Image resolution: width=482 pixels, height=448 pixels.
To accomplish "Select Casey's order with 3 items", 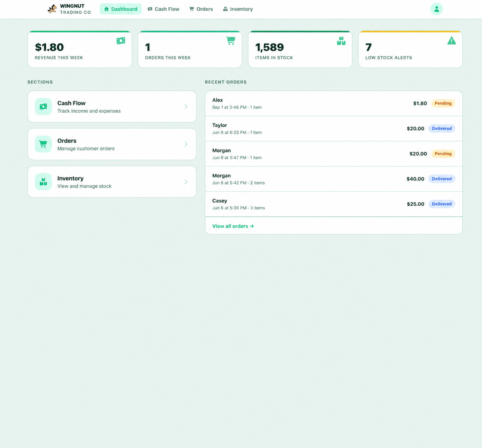I will click(334, 204).
